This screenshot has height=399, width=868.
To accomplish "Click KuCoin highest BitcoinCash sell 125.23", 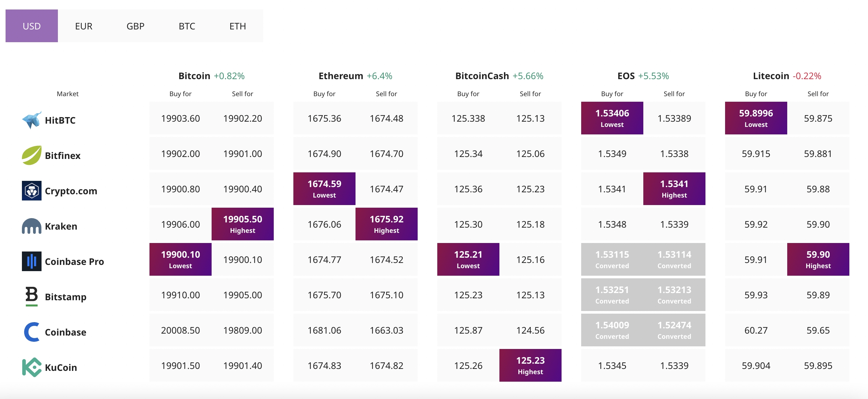I will 530,365.
